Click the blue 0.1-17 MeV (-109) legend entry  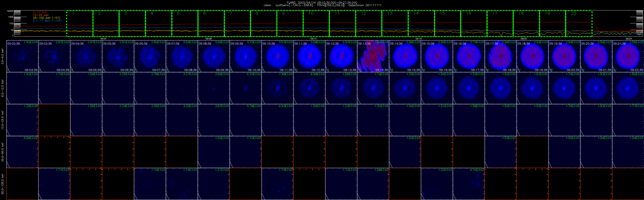[47, 21]
